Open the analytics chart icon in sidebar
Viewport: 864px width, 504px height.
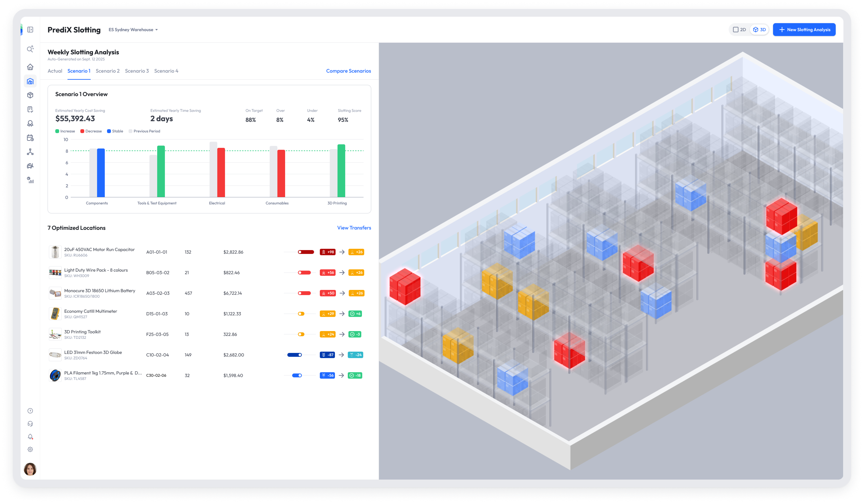30,180
